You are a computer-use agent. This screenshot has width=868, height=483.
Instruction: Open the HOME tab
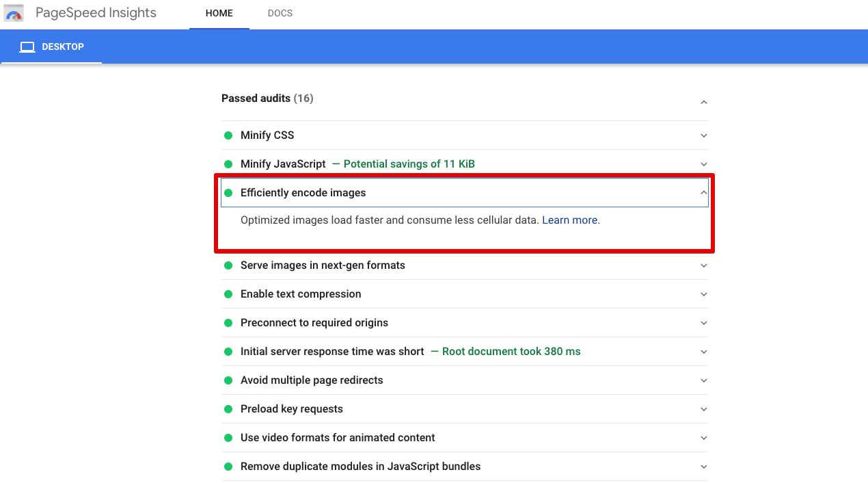219,14
